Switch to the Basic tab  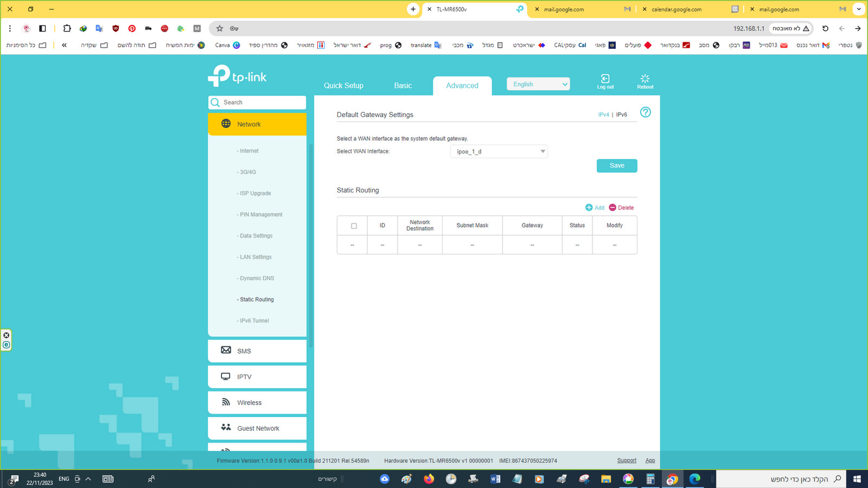coord(403,86)
